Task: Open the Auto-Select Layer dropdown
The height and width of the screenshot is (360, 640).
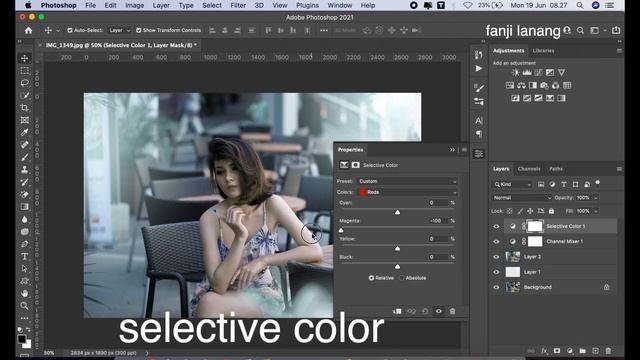Action: point(119,31)
